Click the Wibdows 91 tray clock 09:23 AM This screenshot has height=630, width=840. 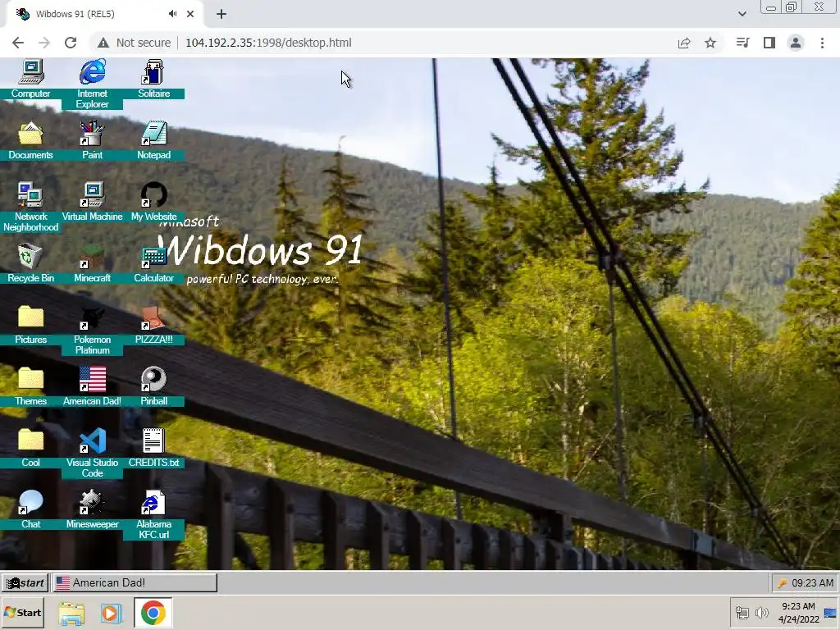pos(812,583)
